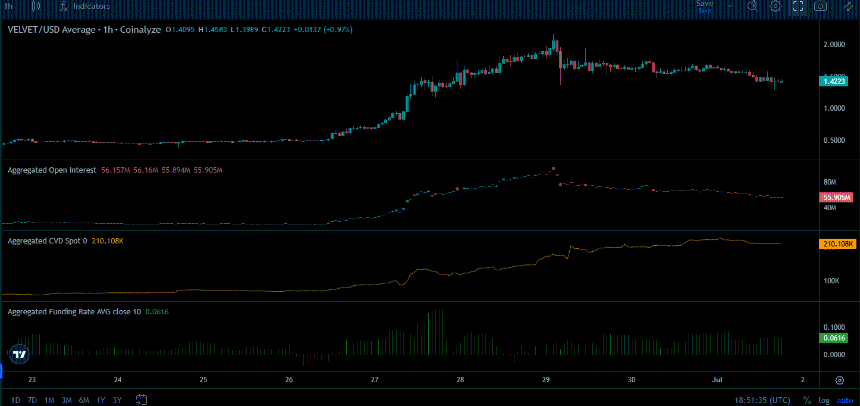Click the TradingView logo on the chart

click(20, 354)
